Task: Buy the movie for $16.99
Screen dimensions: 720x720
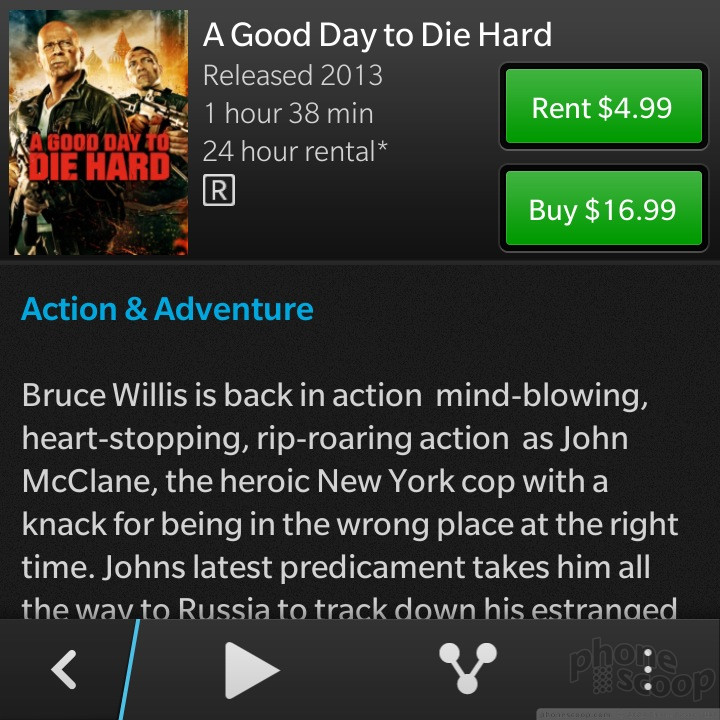Action: 604,208
